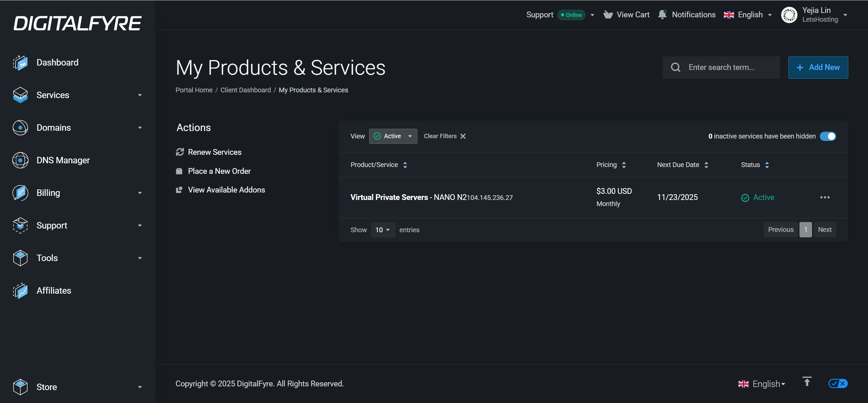Open the Services menu label

pyautogui.click(x=53, y=95)
